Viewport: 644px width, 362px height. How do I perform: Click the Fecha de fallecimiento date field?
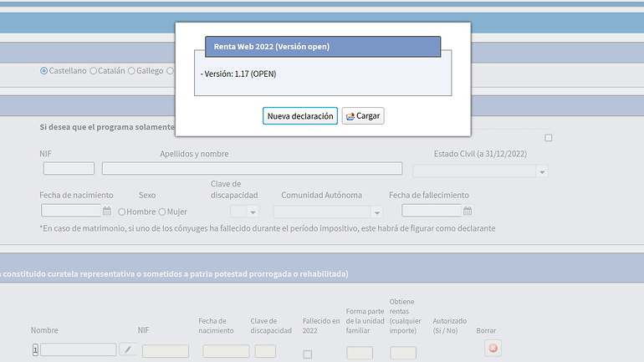tap(432, 211)
